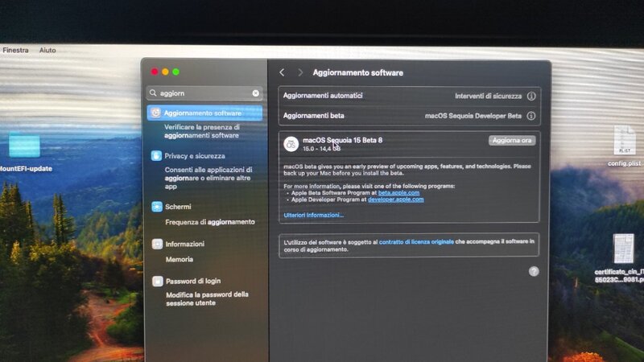Select Consenti alle applicazioni di aggiornare result
644x362 pixels.
pos(208,178)
